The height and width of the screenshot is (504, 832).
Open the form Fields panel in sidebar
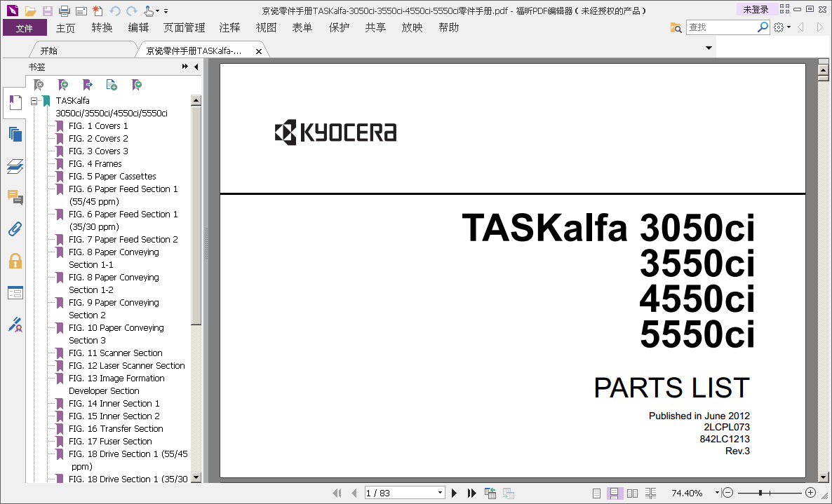(x=15, y=292)
